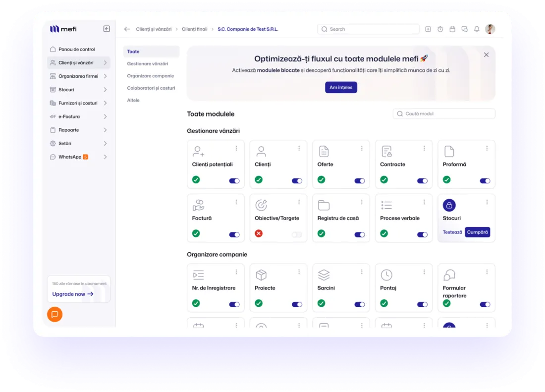Open Clienți și vânzări breadcrumb link

(x=154, y=29)
